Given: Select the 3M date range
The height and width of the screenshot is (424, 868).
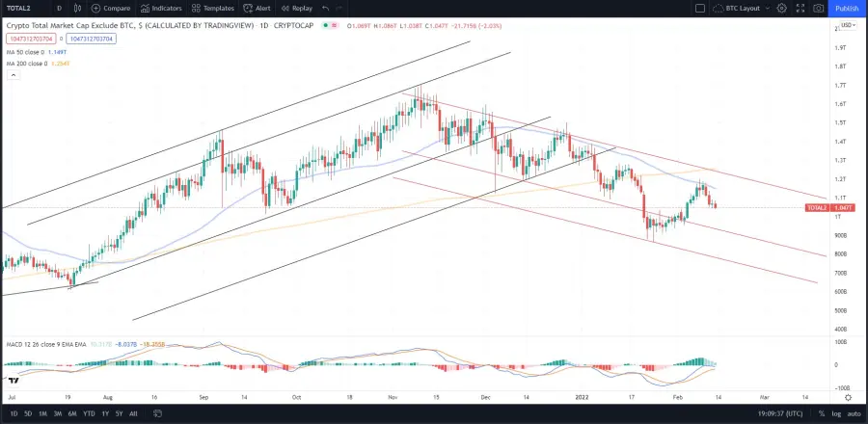Looking at the screenshot, I should coord(58,413).
